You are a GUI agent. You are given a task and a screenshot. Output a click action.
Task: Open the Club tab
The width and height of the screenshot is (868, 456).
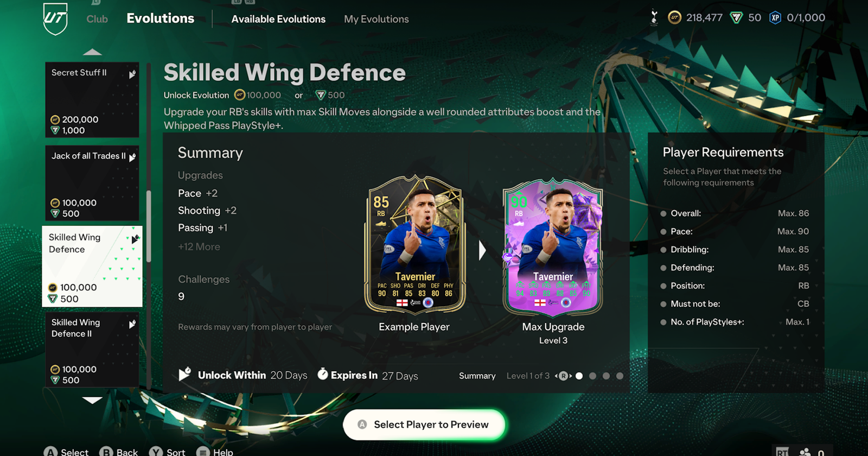click(x=97, y=19)
